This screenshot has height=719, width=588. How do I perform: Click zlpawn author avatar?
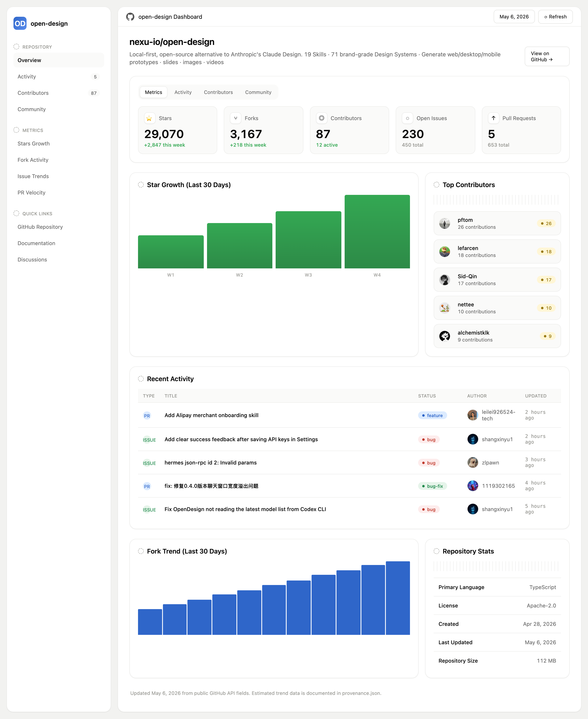click(x=472, y=462)
